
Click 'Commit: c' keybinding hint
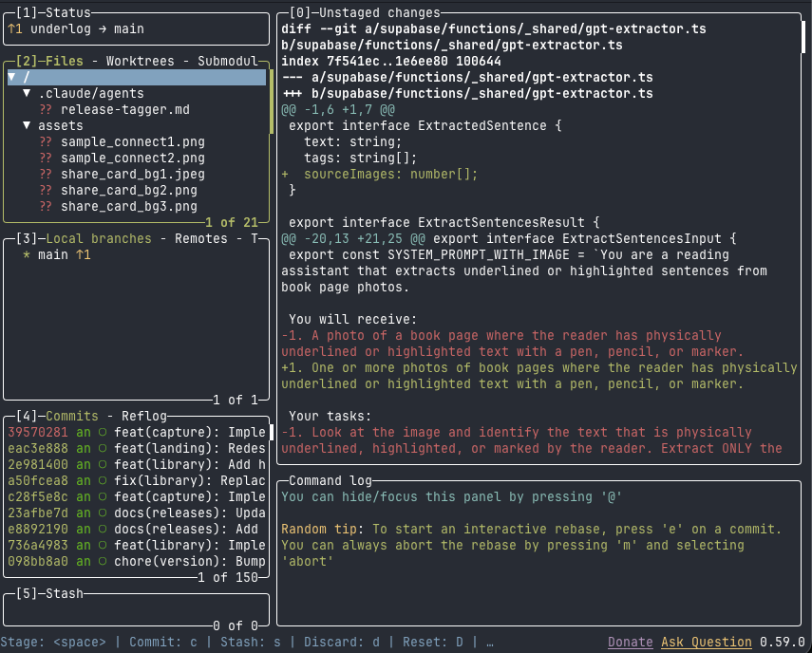(163, 643)
